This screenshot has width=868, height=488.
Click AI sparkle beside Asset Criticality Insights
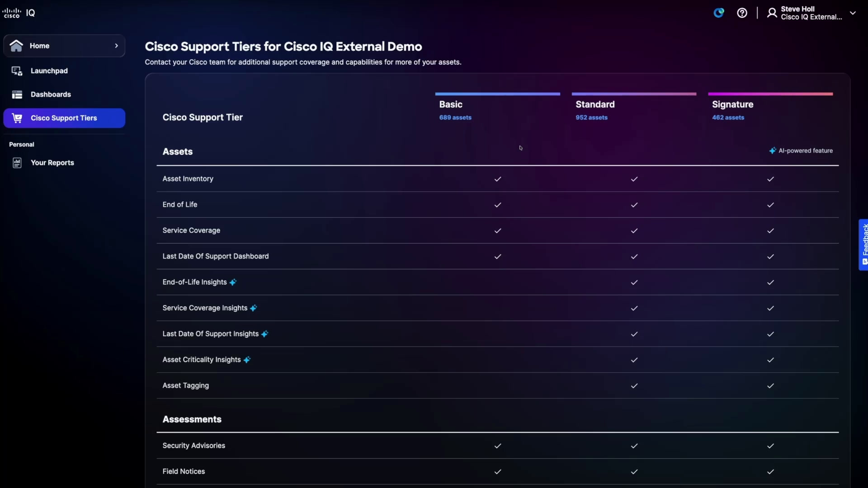tap(247, 360)
